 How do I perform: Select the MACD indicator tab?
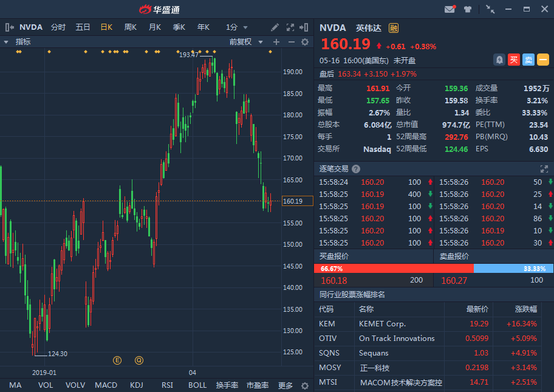pos(106,385)
